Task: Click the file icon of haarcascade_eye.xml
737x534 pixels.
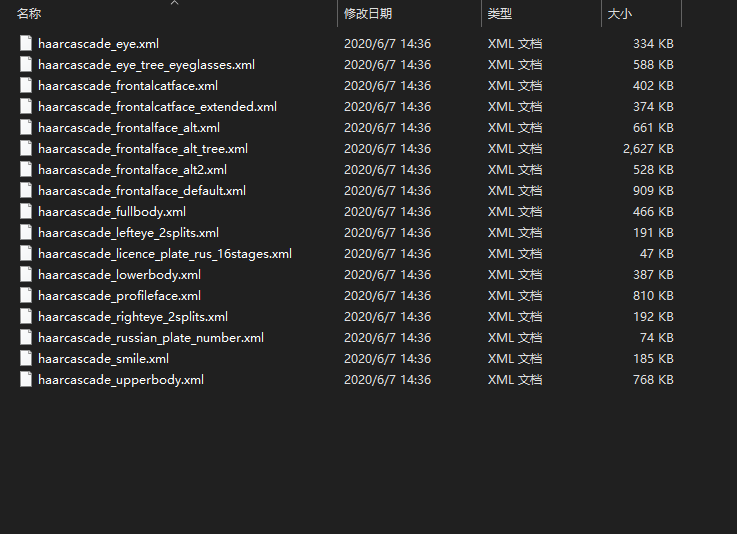Action: point(26,43)
